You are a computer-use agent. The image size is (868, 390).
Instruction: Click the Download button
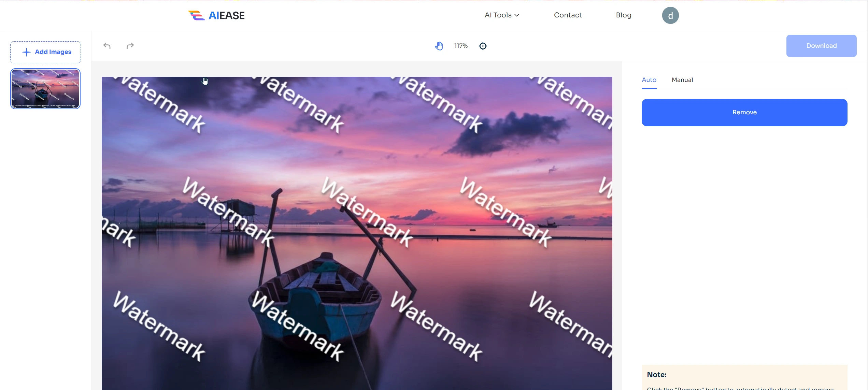(x=822, y=45)
